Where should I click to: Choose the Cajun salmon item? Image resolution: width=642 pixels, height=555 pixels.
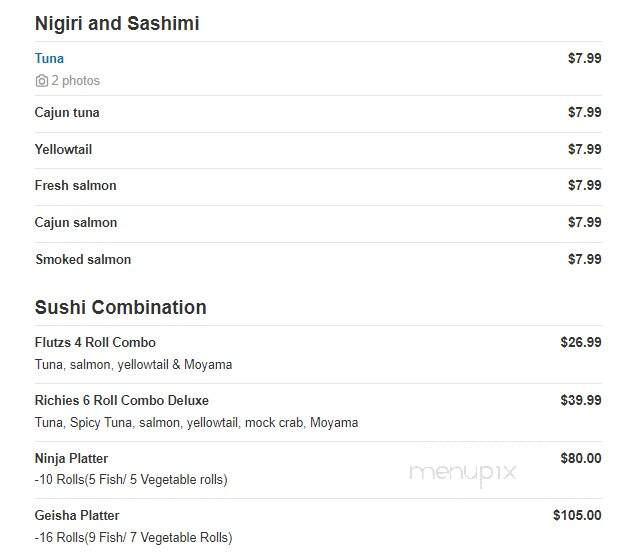pos(76,222)
